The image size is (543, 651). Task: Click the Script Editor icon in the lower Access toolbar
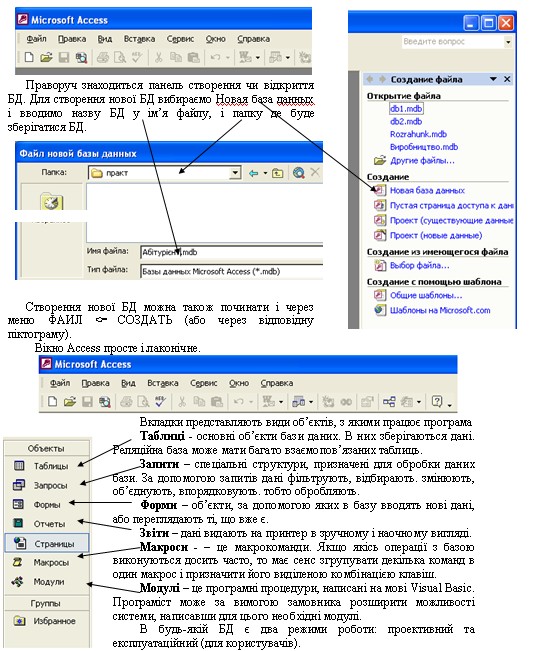346,401
